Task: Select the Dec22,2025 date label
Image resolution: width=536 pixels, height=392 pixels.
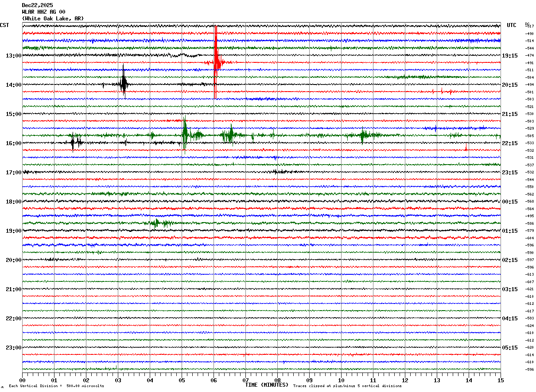Action: [x=37, y=5]
